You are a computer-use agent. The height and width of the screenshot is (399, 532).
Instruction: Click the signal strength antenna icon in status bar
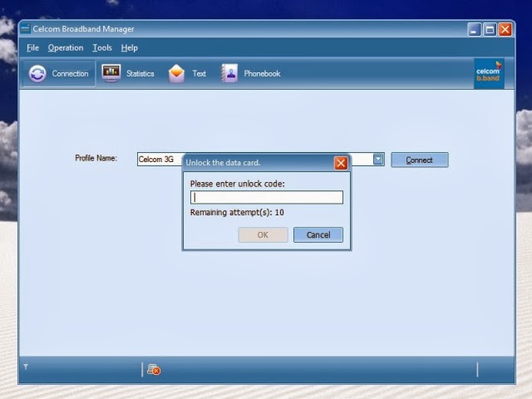26,367
